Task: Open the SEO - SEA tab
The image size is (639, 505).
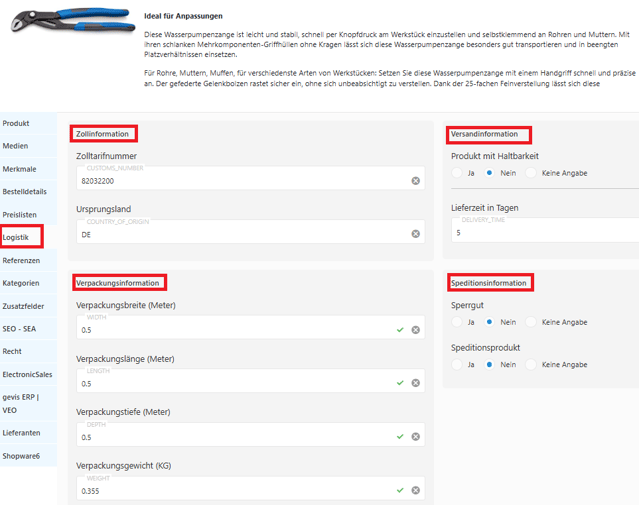Action: click(x=18, y=329)
